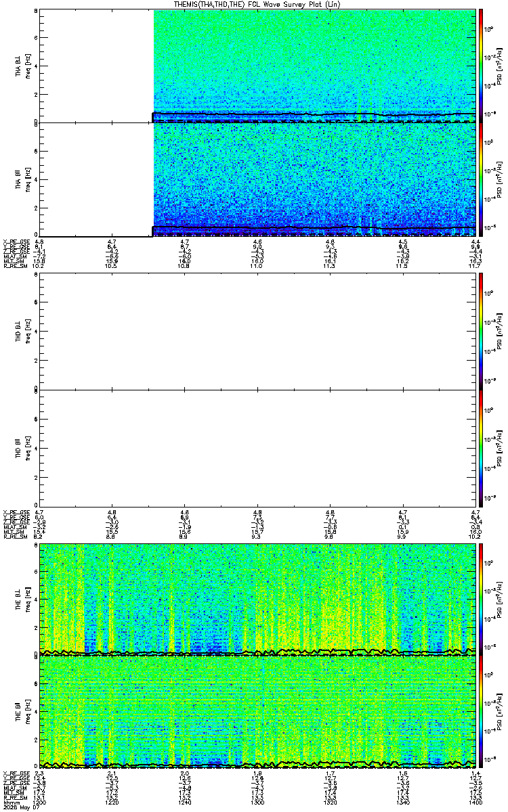Screen dimensions: 508x812
Task: Click the THA BL spectrogram panel
Action: point(257,66)
